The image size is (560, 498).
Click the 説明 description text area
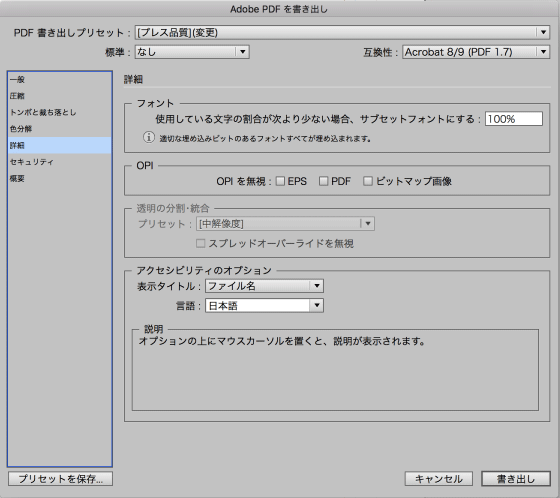[335, 370]
